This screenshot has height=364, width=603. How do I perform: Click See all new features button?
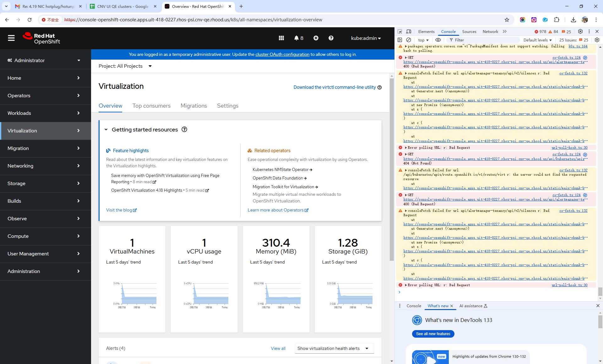coord(433,334)
